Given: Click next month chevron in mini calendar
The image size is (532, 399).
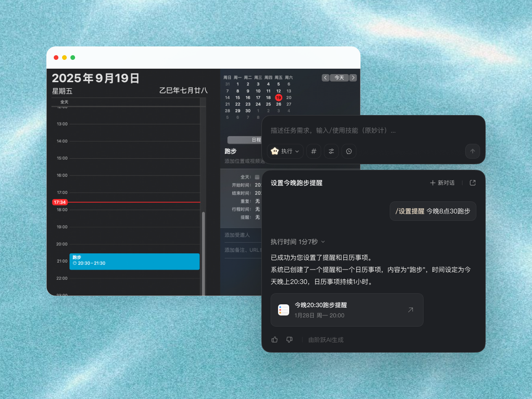Looking at the screenshot, I should (x=353, y=77).
